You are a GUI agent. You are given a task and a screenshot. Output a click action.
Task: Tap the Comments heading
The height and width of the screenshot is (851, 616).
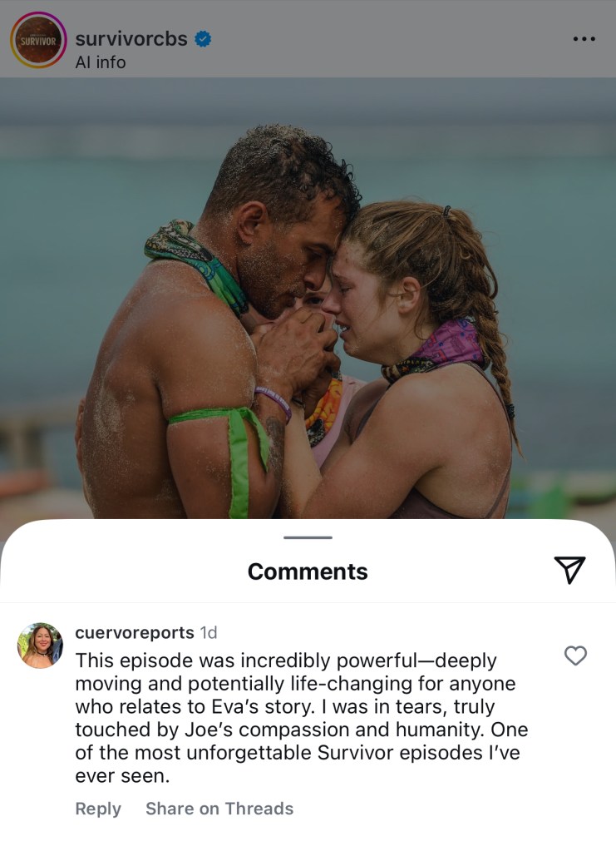point(308,571)
